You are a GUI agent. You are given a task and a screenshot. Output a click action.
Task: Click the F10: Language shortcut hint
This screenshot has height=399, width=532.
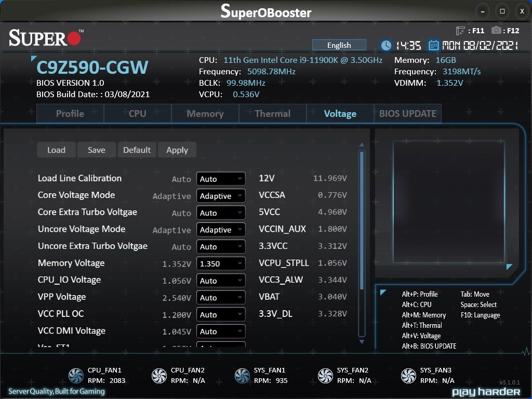480,315
